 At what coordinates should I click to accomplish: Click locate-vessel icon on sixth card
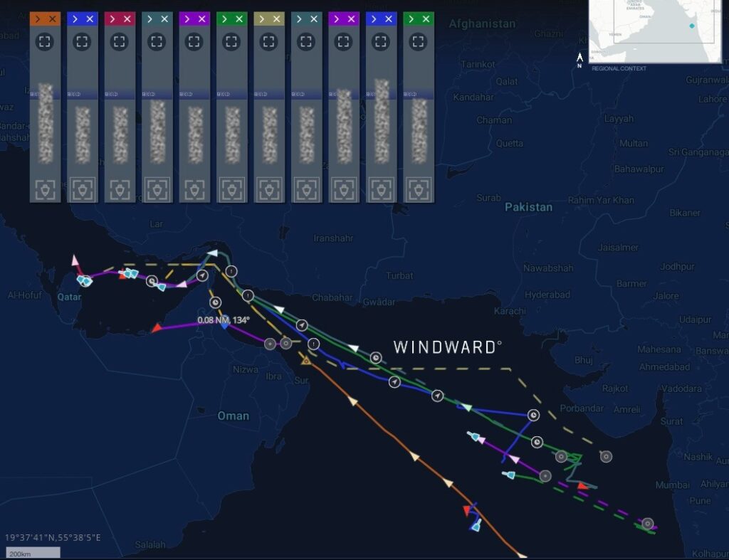coord(232,189)
